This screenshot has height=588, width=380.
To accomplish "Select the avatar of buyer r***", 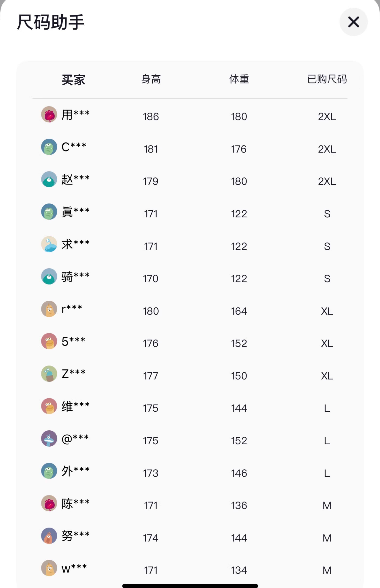I will 49,309.
